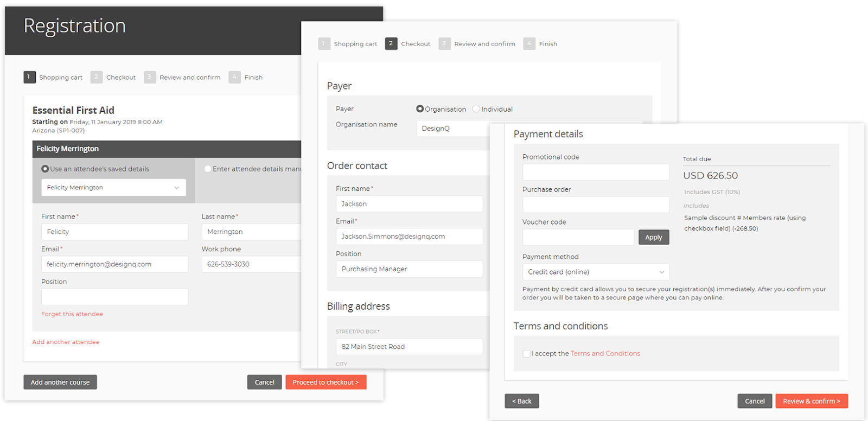Click the Voucher code field
868x421 pixels.
[x=578, y=237]
